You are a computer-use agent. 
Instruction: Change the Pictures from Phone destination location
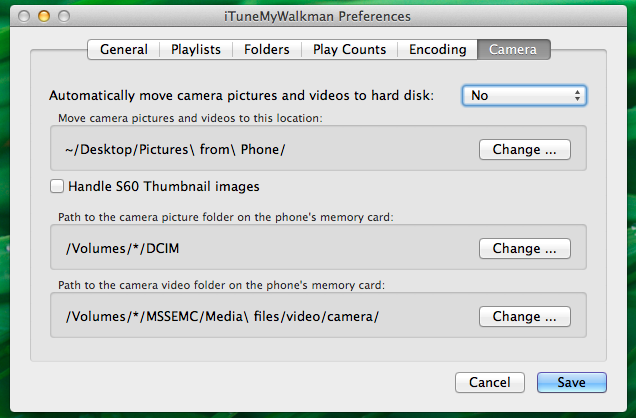click(524, 150)
